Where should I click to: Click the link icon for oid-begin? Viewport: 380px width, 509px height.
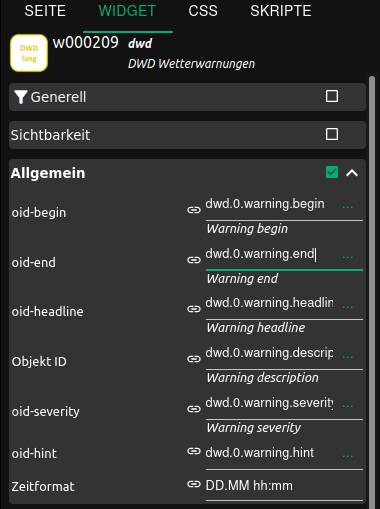tap(194, 210)
